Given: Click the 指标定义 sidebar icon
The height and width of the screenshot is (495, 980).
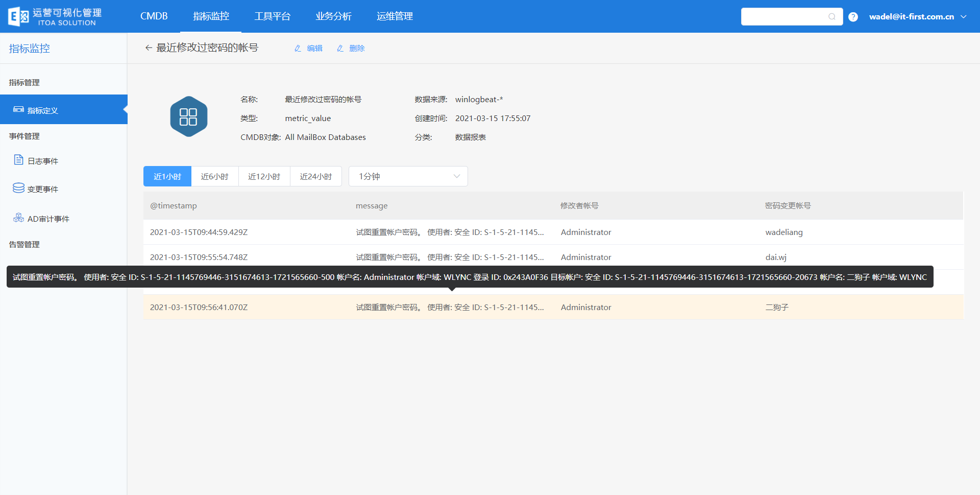Looking at the screenshot, I should tap(18, 109).
